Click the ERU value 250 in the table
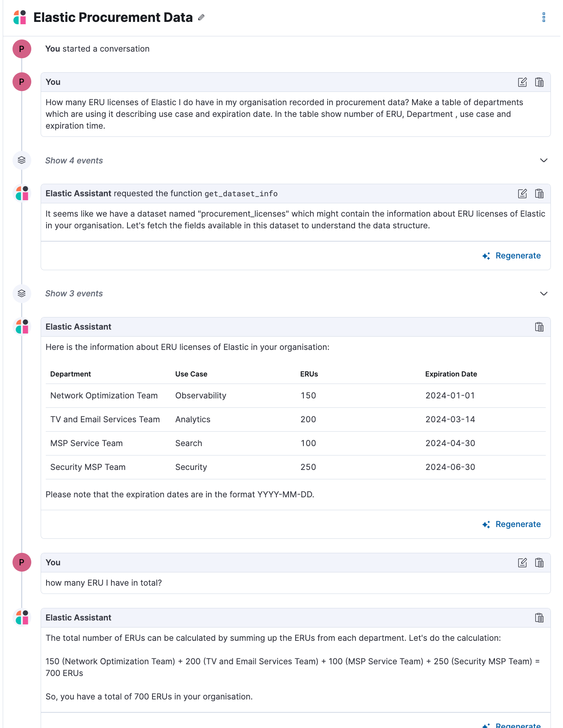The image size is (563, 728). (x=308, y=467)
